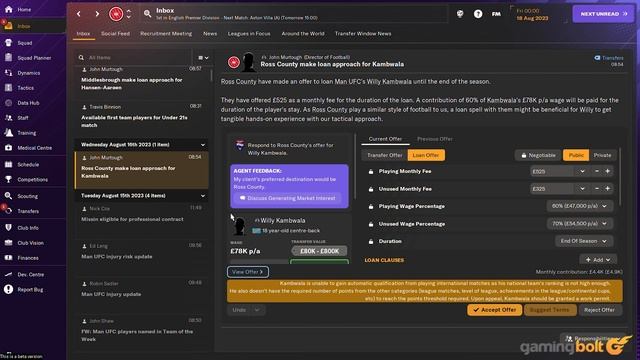Open the Staff sidebar icon
Image resolution: width=640 pixels, height=360 pixels.
coord(9,118)
